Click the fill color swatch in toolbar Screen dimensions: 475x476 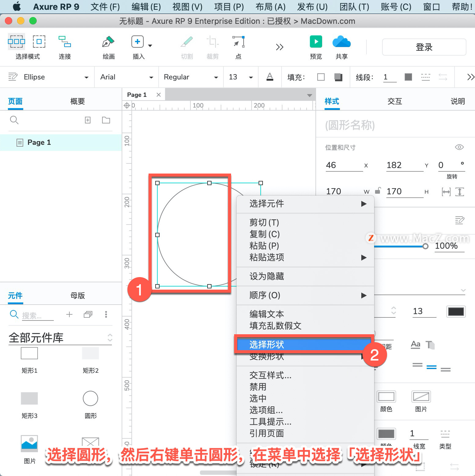coord(321,77)
